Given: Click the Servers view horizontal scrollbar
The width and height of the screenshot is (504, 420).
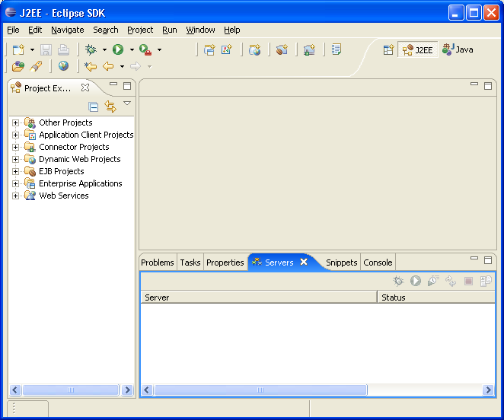Looking at the screenshot, I should pos(260,390).
